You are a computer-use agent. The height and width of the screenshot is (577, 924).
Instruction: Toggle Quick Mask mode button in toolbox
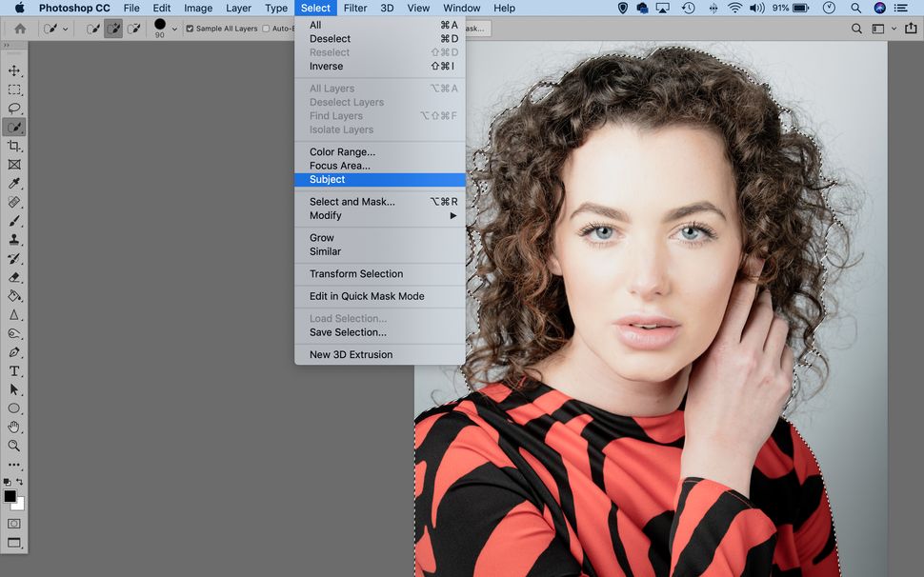click(14, 524)
